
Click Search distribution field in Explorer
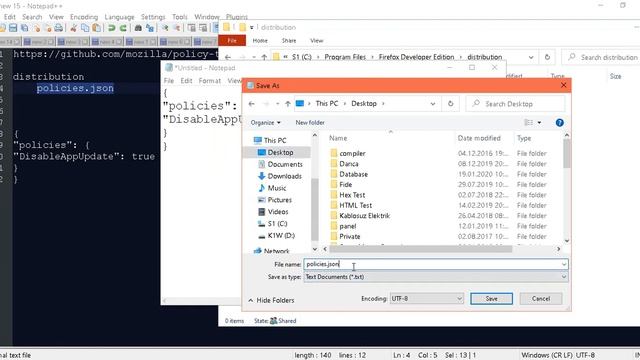pos(602,57)
